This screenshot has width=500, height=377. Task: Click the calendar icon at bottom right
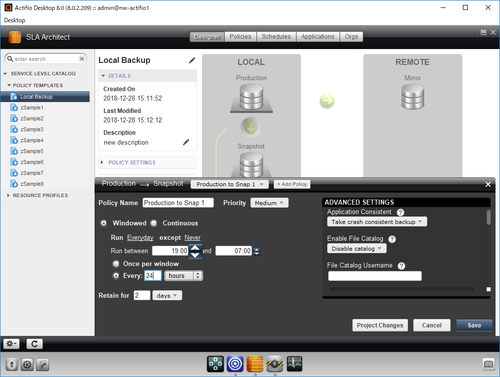(488, 364)
